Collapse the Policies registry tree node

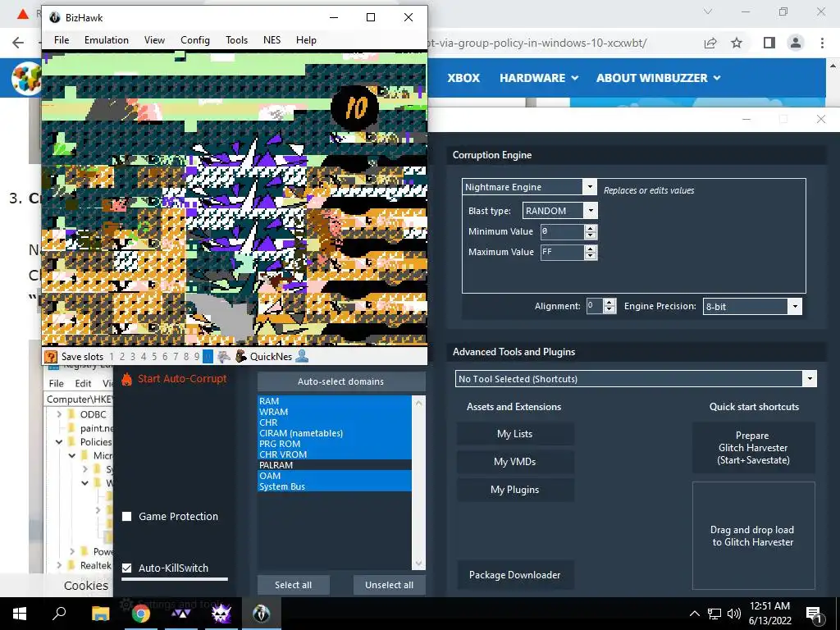tap(59, 442)
